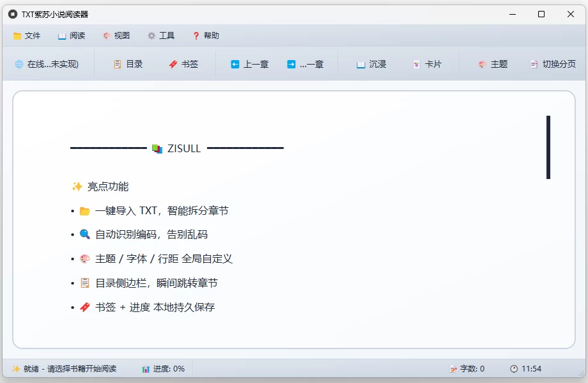588x383 pixels.
Task: Open the 文件 menu
Action: pyautogui.click(x=27, y=36)
